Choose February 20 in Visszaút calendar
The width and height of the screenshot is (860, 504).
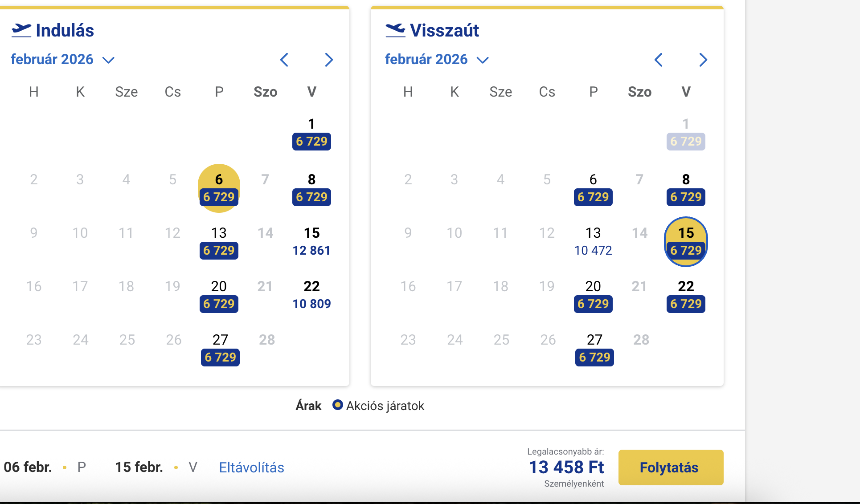click(593, 295)
